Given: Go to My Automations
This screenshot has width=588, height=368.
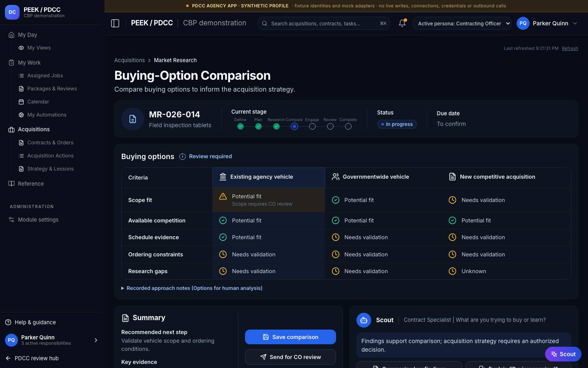Looking at the screenshot, I should (x=47, y=115).
